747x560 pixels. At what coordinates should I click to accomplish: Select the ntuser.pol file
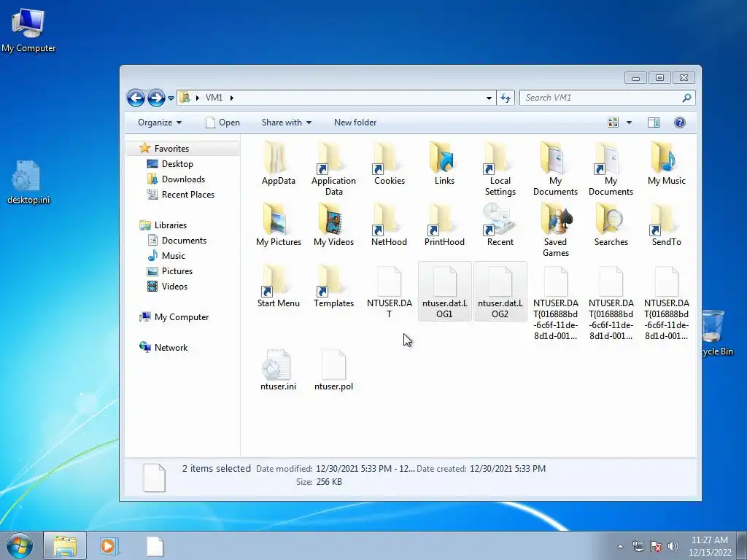click(333, 370)
